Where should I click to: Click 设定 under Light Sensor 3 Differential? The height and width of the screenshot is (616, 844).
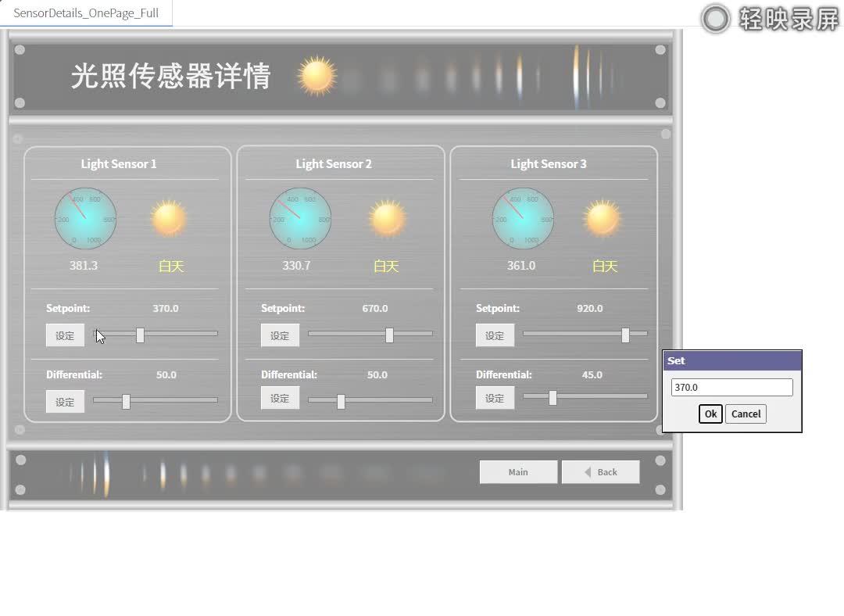coord(494,397)
